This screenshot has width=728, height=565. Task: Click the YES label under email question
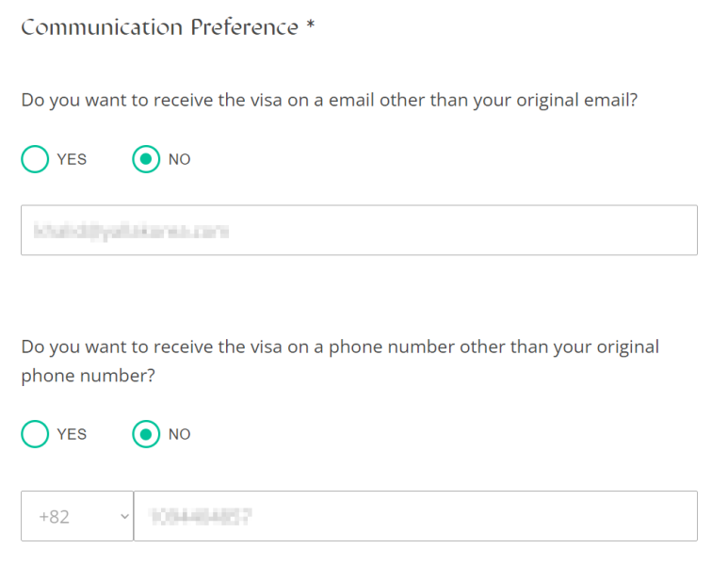[x=72, y=159]
